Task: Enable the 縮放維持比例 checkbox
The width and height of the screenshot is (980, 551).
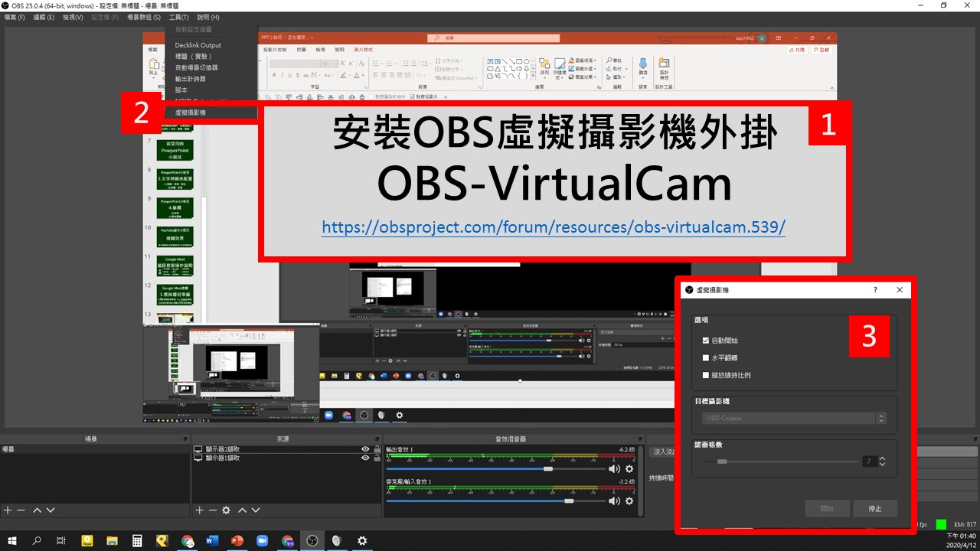Action: tap(706, 375)
